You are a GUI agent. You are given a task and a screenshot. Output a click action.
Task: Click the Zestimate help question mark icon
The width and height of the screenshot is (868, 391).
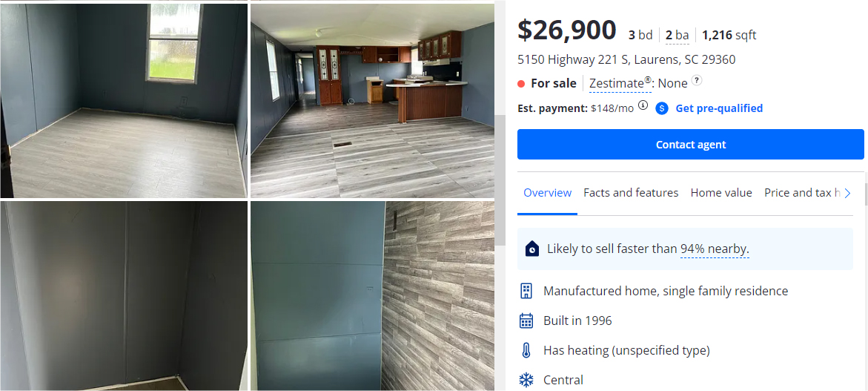click(697, 81)
